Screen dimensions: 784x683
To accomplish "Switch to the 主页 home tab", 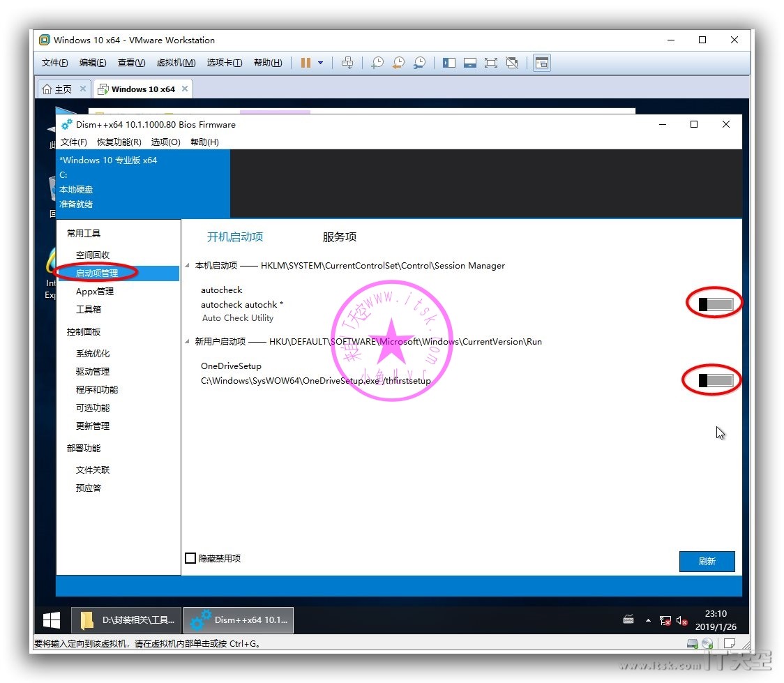I will (63, 89).
